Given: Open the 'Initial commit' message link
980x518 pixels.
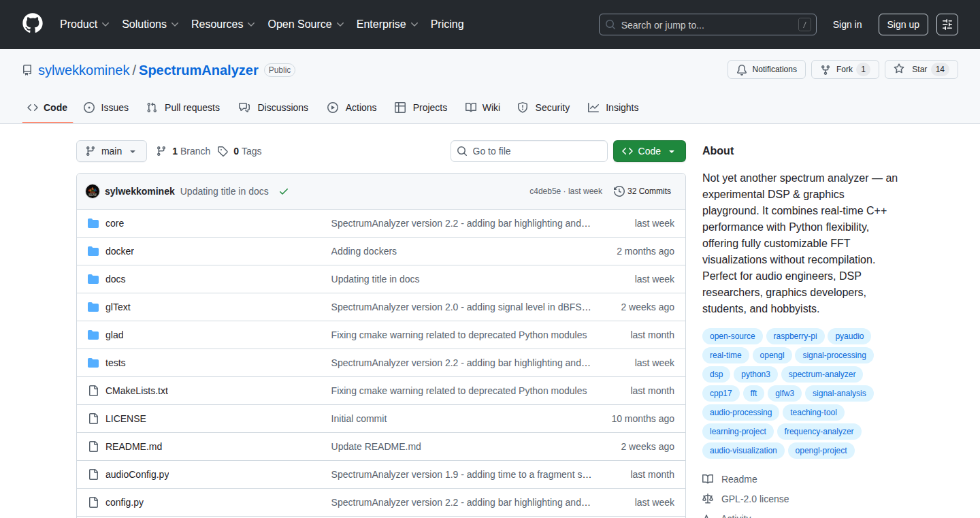Looking at the screenshot, I should [359, 419].
